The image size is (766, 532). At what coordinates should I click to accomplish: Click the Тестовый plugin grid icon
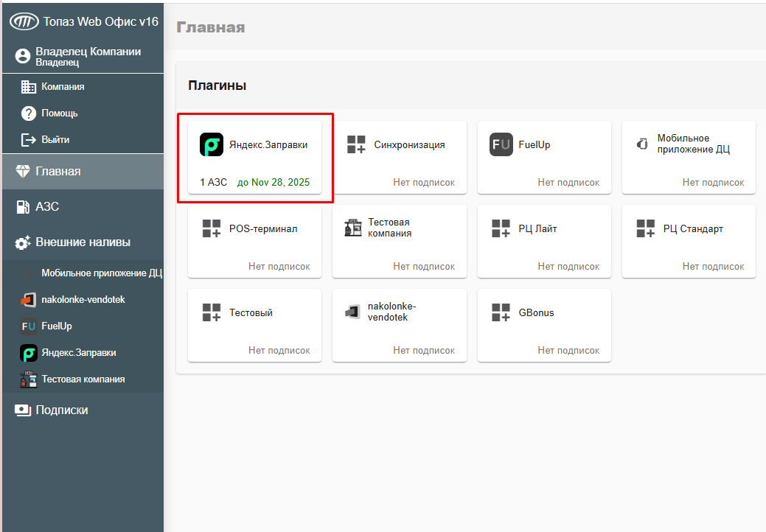point(212,312)
